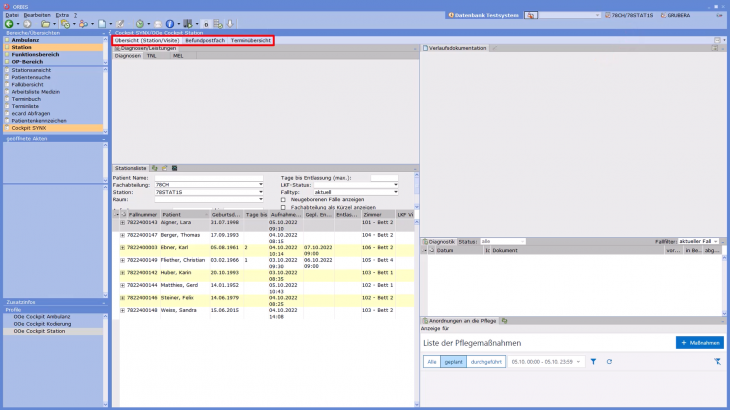This screenshot has height=410, width=730.
Task: Clear filters icon at right of Pflegemaßnahmen
Action: pyautogui.click(x=717, y=361)
